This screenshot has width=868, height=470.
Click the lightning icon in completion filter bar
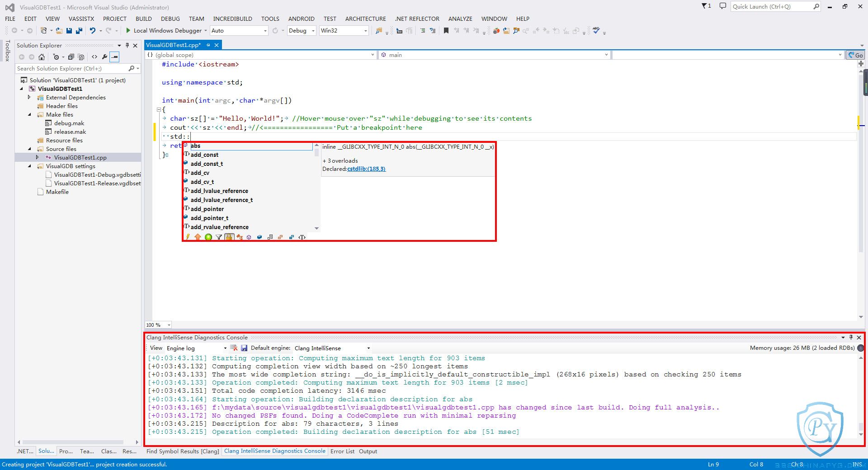pyautogui.click(x=188, y=237)
